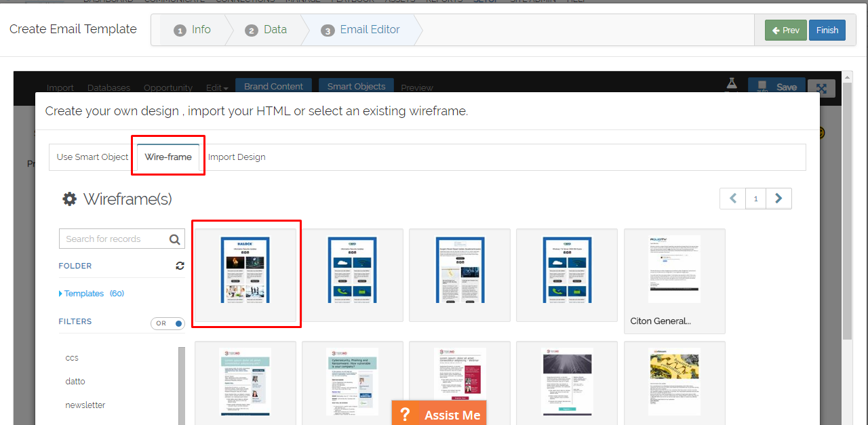Click the filters list scrollbar
The image size is (868, 425).
coord(181,386)
